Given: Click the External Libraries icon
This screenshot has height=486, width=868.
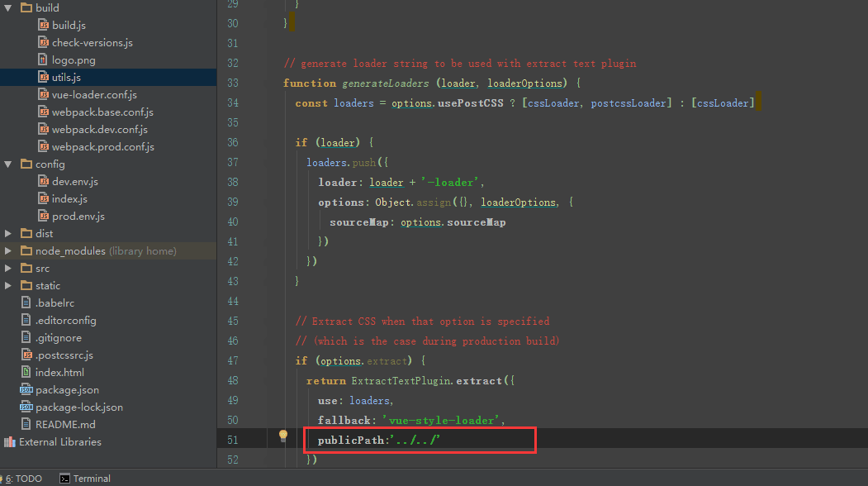Looking at the screenshot, I should point(10,441).
